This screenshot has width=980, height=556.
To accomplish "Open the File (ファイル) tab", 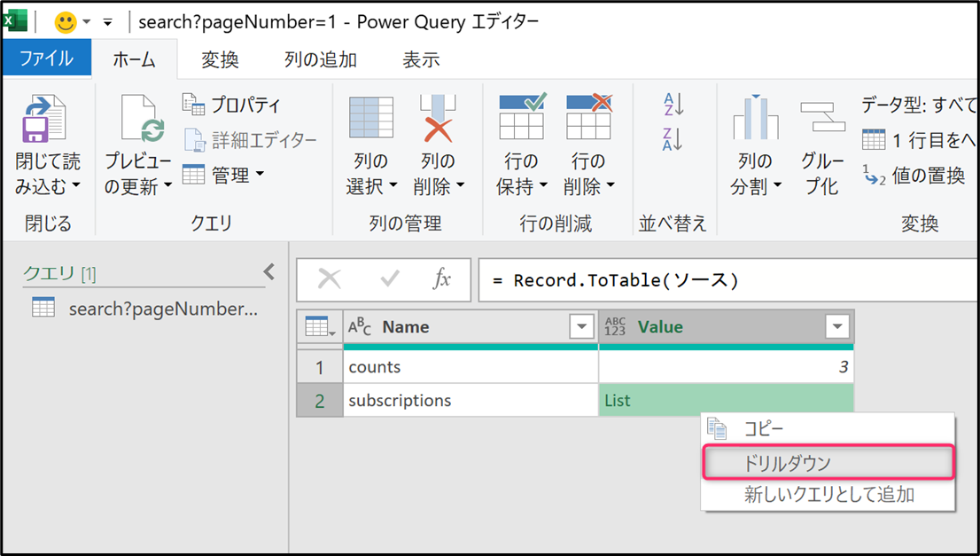I will coord(47,59).
